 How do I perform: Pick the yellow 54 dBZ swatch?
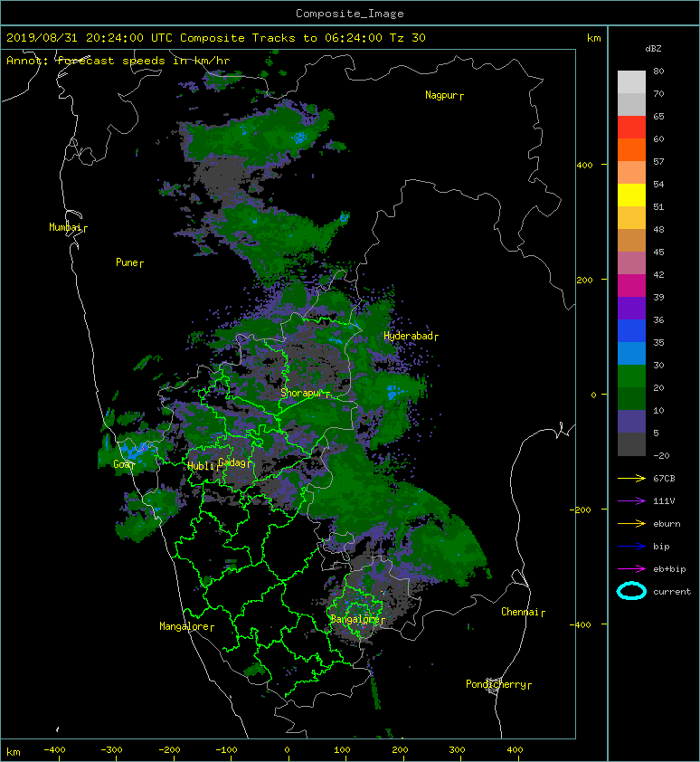(x=631, y=195)
